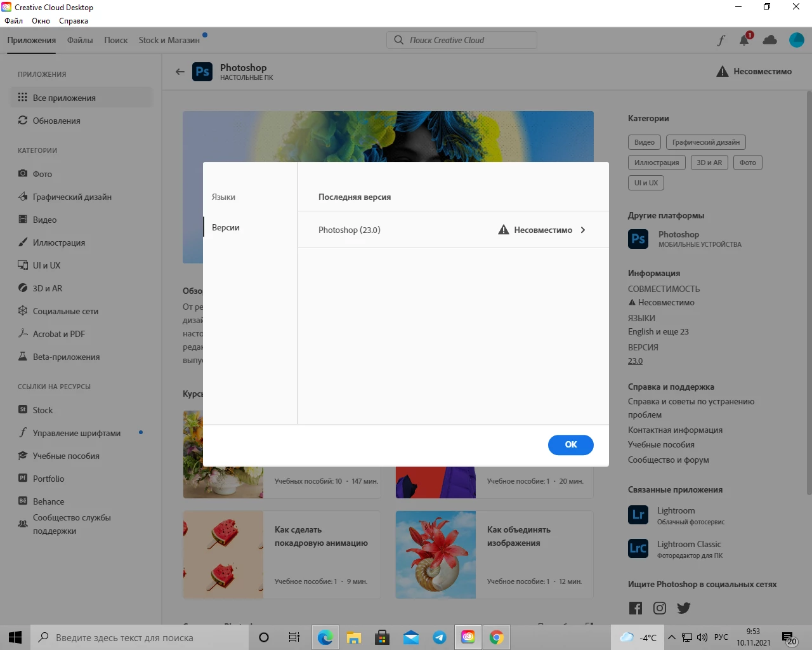Open Acrobat и PDF category in sidebar

pyautogui.click(x=82, y=334)
